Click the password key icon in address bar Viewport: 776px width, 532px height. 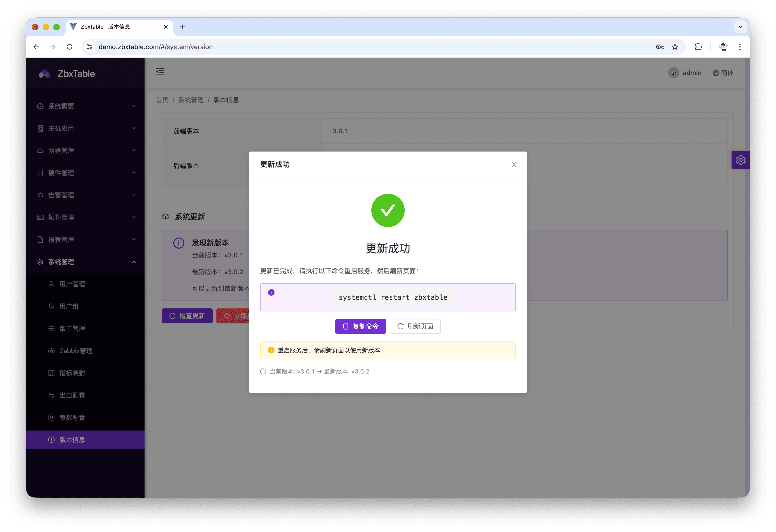(660, 47)
